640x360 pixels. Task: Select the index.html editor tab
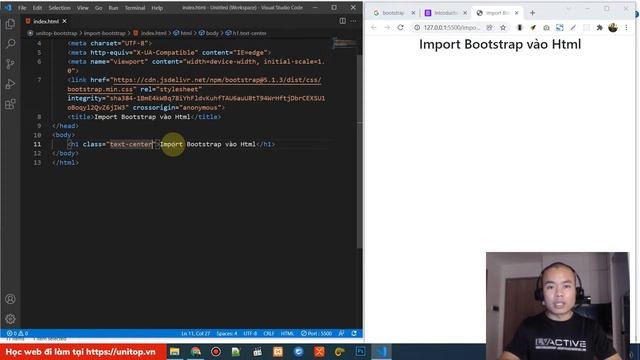pyautogui.click(x=46, y=21)
